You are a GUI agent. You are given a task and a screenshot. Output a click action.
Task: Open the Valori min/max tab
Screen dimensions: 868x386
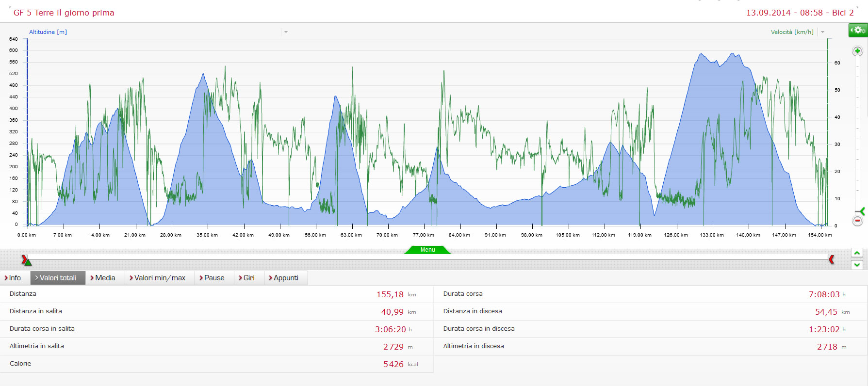tap(160, 278)
